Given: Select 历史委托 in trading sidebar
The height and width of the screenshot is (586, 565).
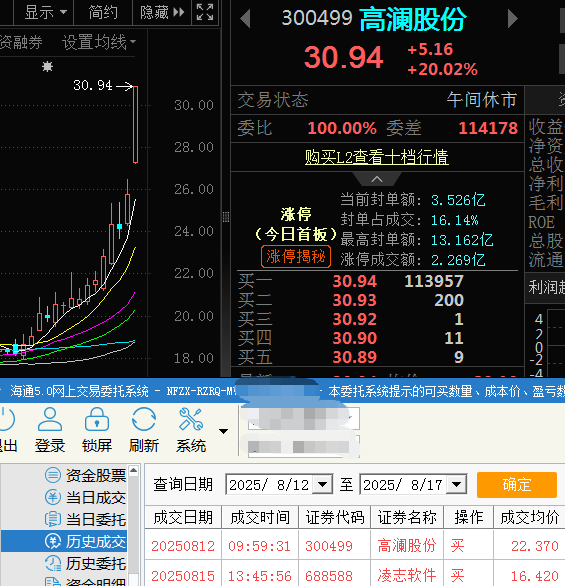Looking at the screenshot, I should click(x=86, y=564).
